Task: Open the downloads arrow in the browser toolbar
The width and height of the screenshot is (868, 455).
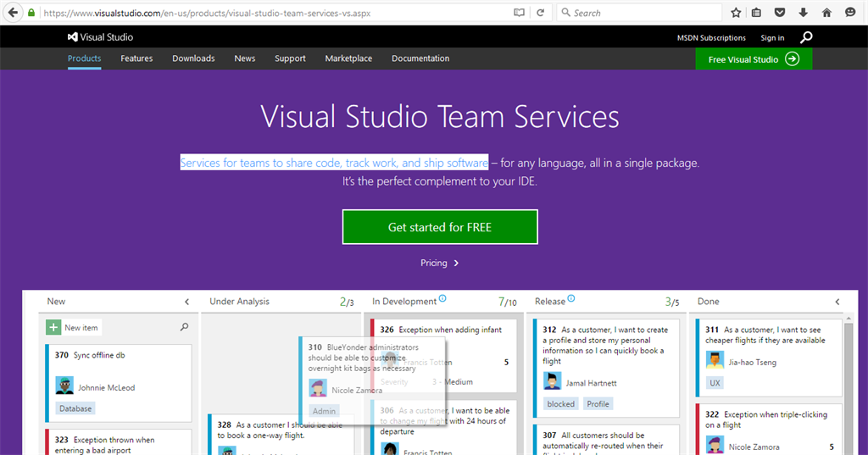Action: (803, 13)
